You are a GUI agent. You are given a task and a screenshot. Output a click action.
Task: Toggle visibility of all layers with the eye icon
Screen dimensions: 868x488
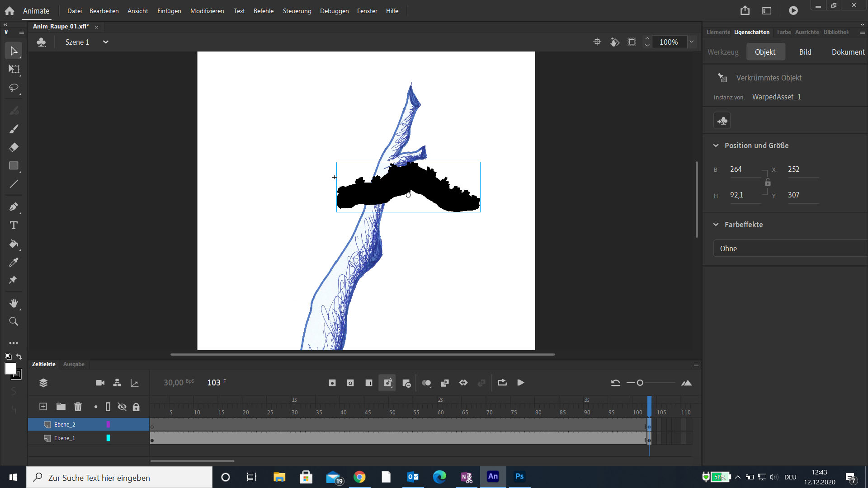click(122, 407)
